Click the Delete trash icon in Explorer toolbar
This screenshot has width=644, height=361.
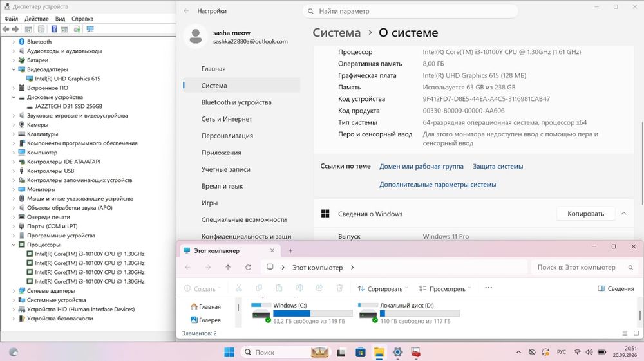pyautogui.click(x=339, y=288)
